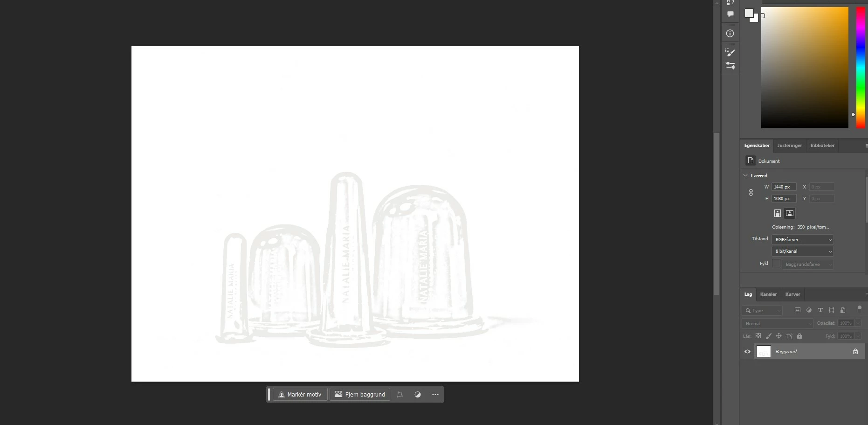Hide the Baggrund layer with the eye icon
Screen dimensions: 868x425
tap(747, 351)
